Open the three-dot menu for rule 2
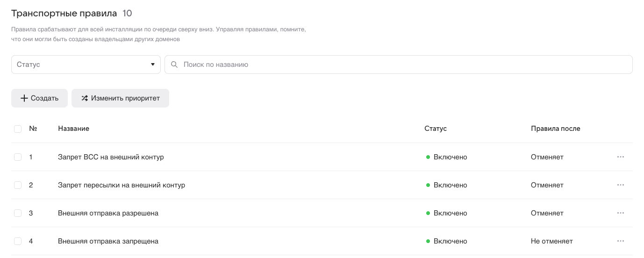This screenshot has height=258, width=644. [x=620, y=185]
